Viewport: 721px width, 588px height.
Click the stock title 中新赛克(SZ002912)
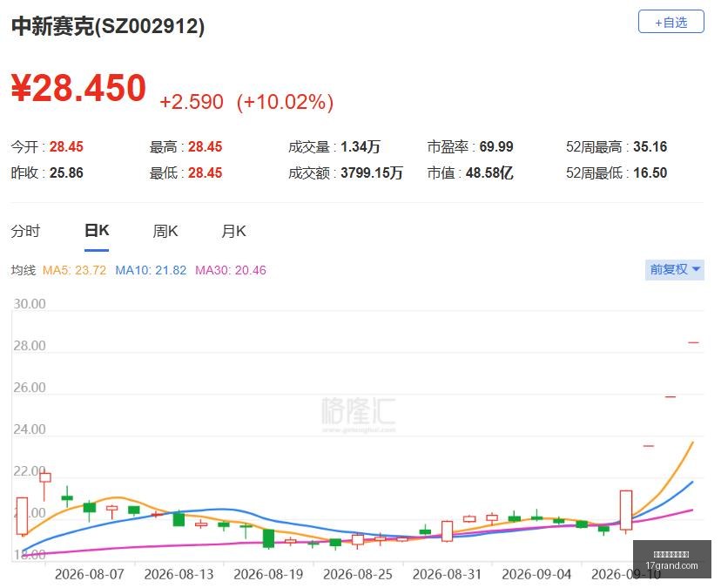coord(108,26)
